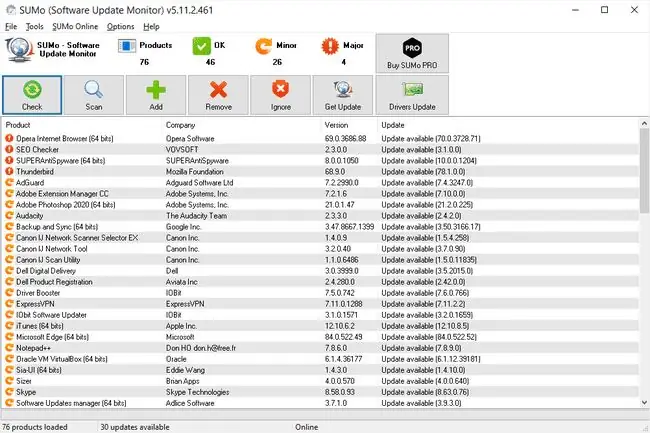650x433 pixels.
Task: Select the Adobe Photoshop 2020 (64 bits) row
Action: (321, 205)
